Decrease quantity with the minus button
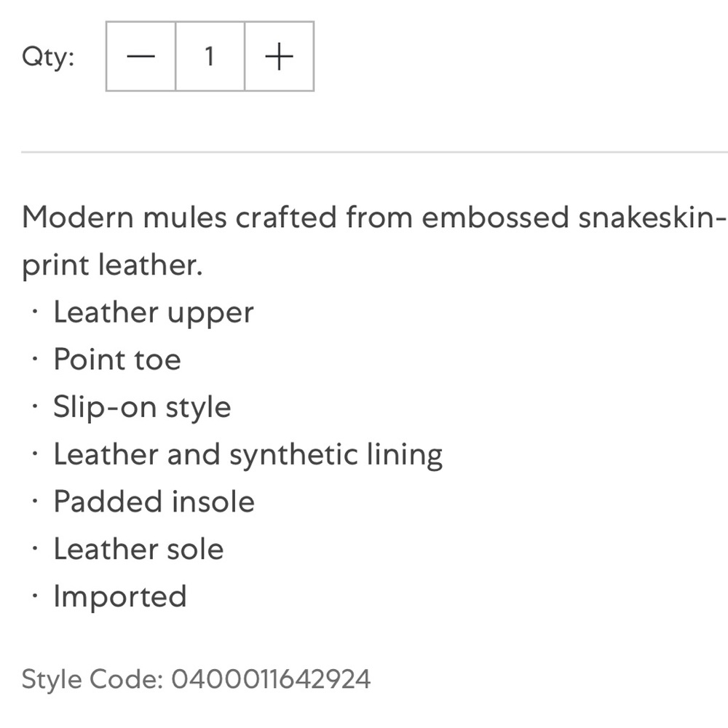 [141, 57]
